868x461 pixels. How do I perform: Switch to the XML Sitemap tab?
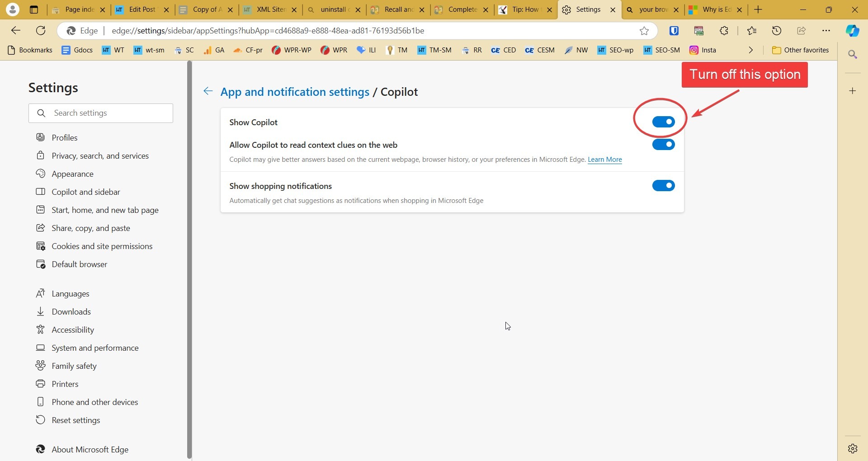[270, 9]
